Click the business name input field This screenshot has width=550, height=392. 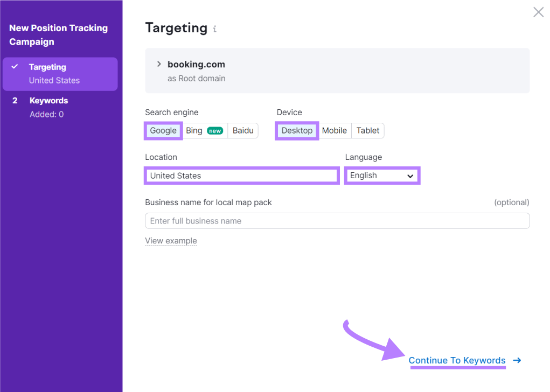337,221
